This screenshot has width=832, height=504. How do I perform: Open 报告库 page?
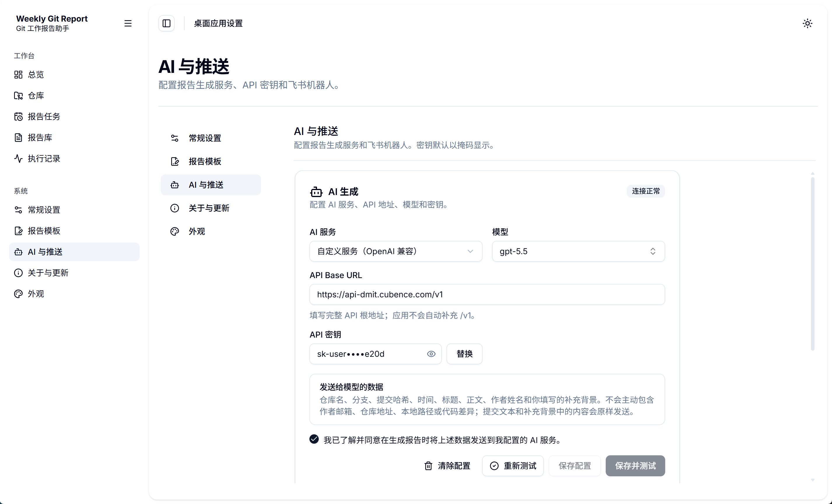(x=74, y=137)
